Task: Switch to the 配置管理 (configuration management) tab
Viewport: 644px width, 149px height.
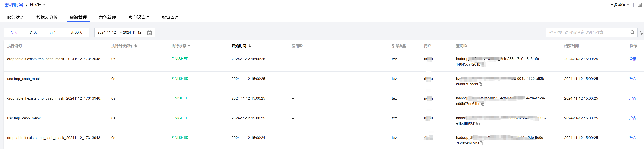Action: pyautogui.click(x=170, y=17)
